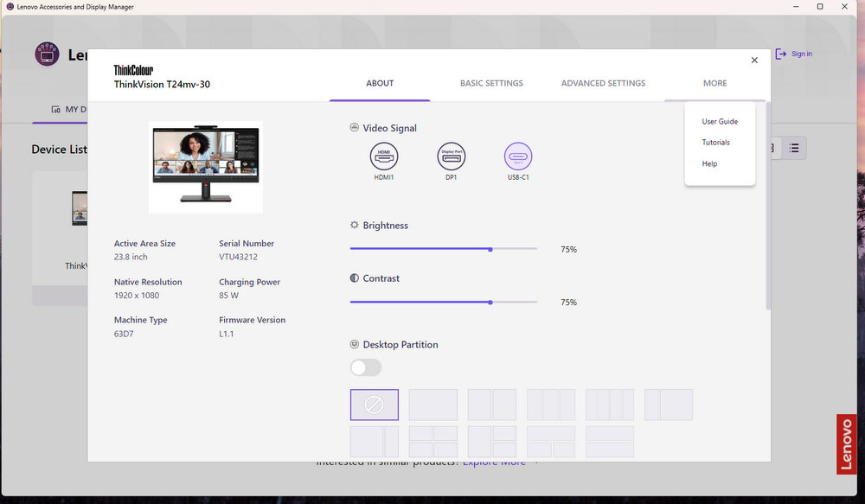The height and width of the screenshot is (504, 865).
Task: Click the Brightness slider handle
Action: [490, 249]
